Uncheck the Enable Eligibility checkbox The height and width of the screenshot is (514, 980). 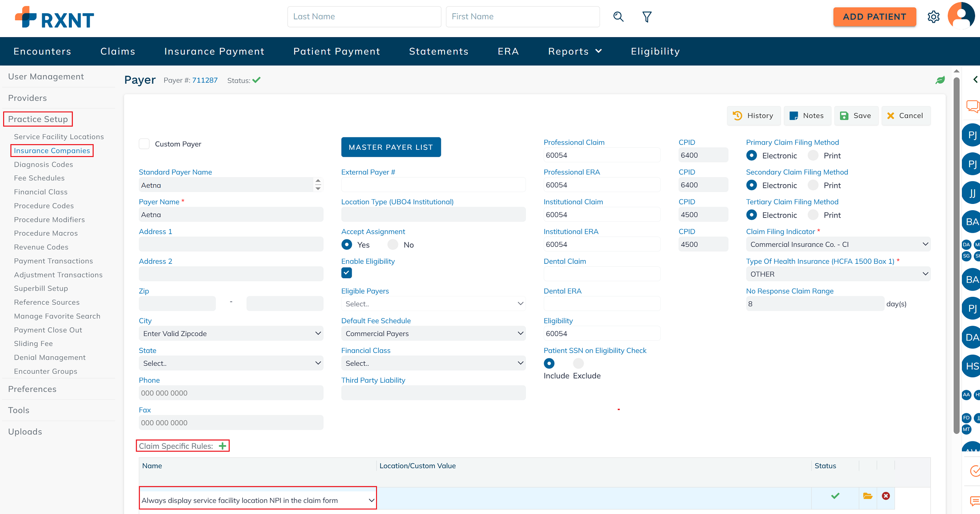pyautogui.click(x=347, y=273)
